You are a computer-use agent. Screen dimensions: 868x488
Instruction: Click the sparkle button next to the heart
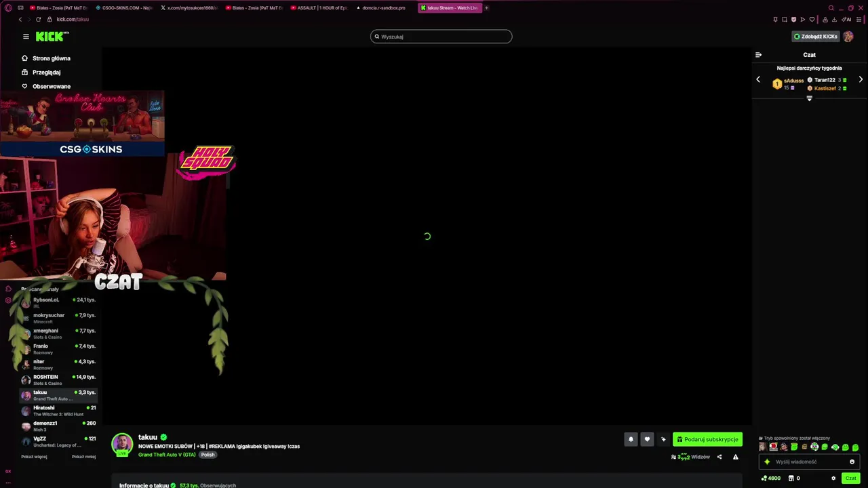tap(663, 439)
